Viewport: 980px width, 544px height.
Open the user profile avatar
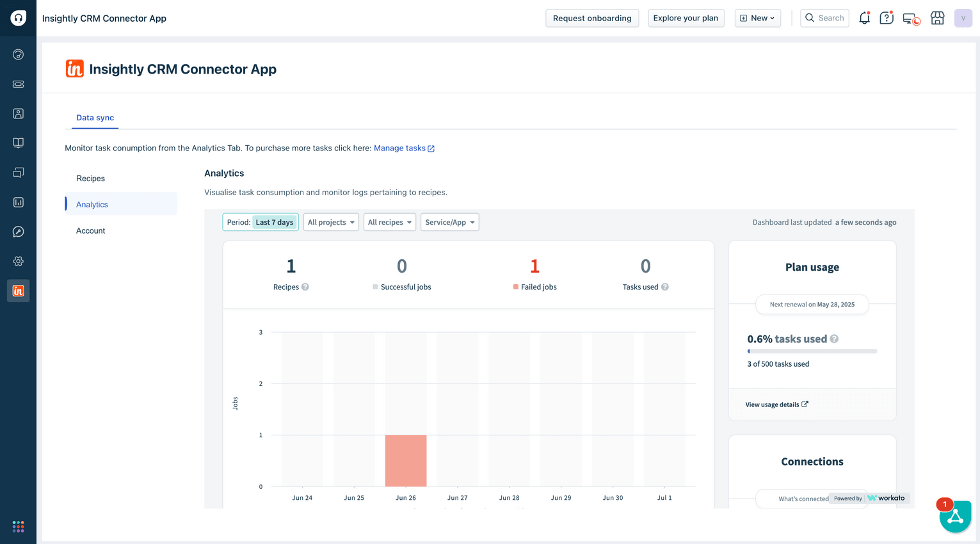coord(963,18)
